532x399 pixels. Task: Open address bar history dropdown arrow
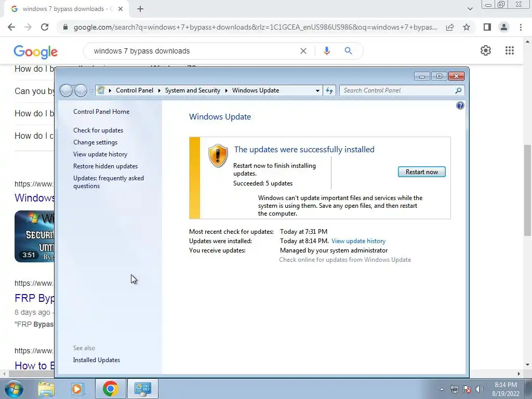[x=317, y=90]
